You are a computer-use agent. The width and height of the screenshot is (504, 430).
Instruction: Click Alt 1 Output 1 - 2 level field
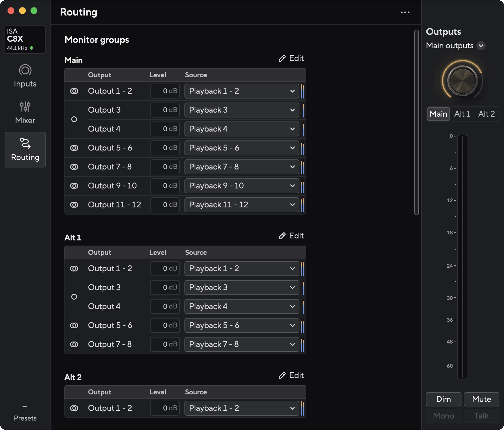[x=165, y=269]
